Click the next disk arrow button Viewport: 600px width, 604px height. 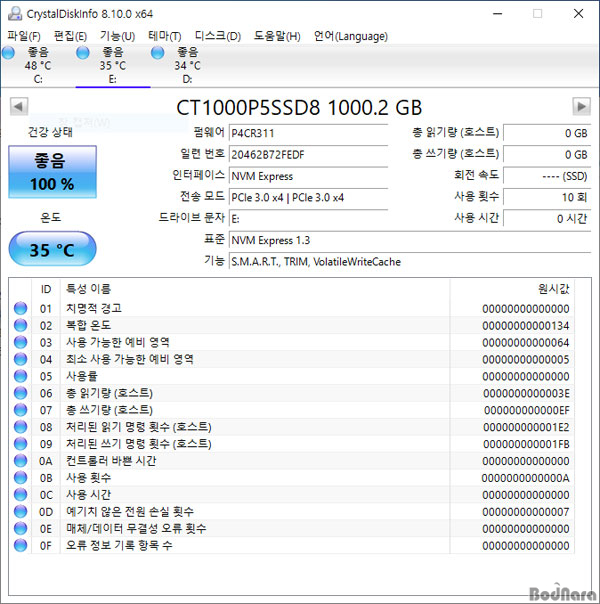pyautogui.click(x=582, y=106)
